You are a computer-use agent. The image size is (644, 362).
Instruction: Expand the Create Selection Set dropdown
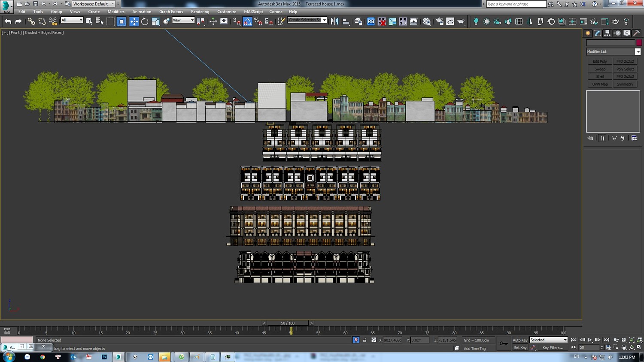[x=324, y=20]
